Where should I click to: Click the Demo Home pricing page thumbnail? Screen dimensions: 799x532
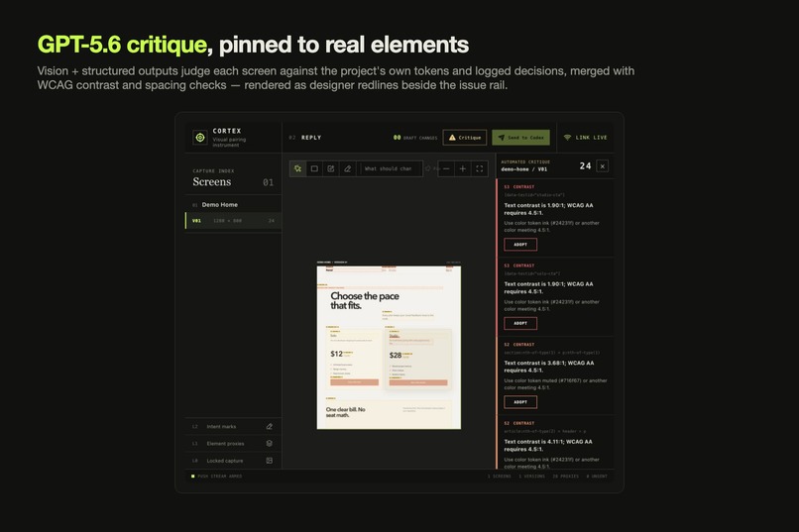pos(389,347)
